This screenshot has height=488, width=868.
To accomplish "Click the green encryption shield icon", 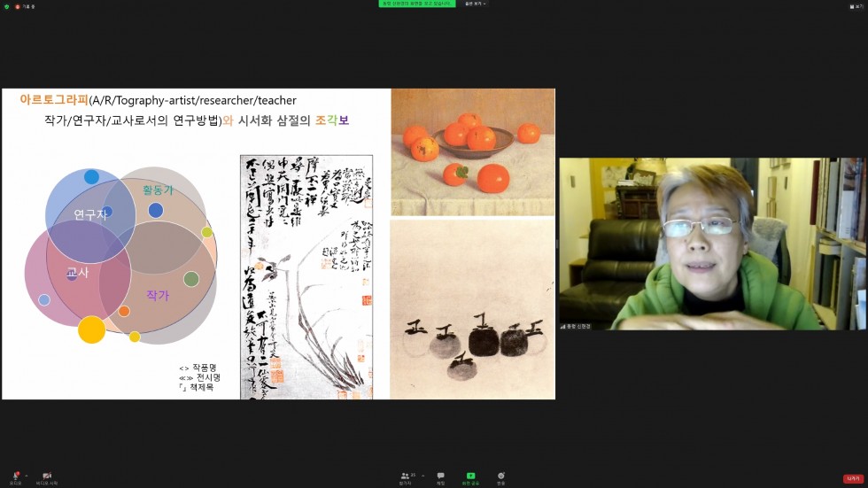I will pyautogui.click(x=7, y=6).
